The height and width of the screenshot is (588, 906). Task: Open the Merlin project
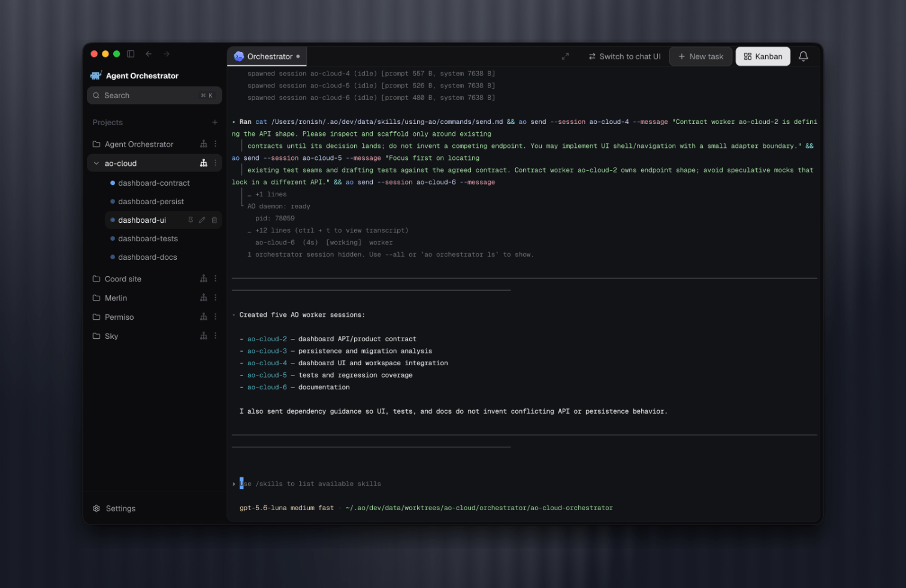coord(116,298)
